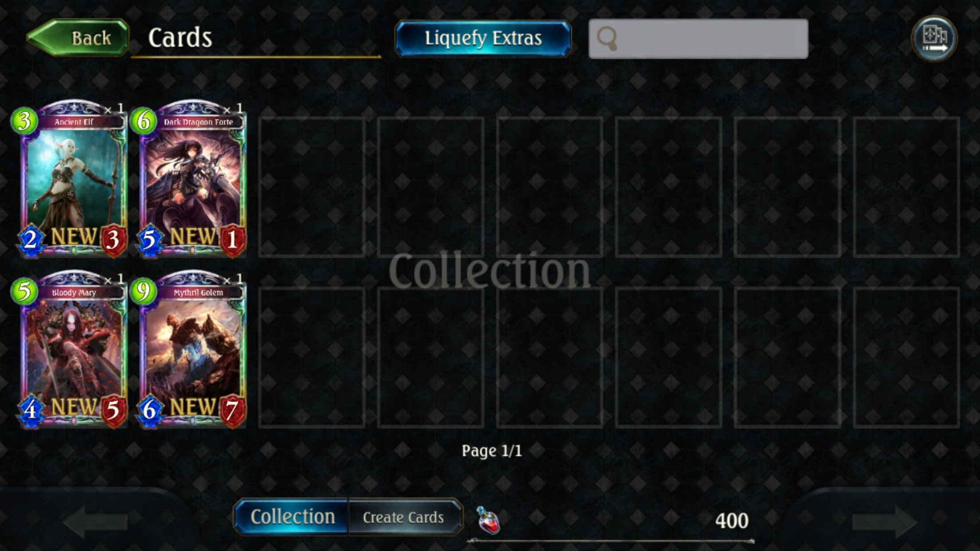
Task: Click the defense 5 shield on Bloody Mary
Action: (113, 410)
